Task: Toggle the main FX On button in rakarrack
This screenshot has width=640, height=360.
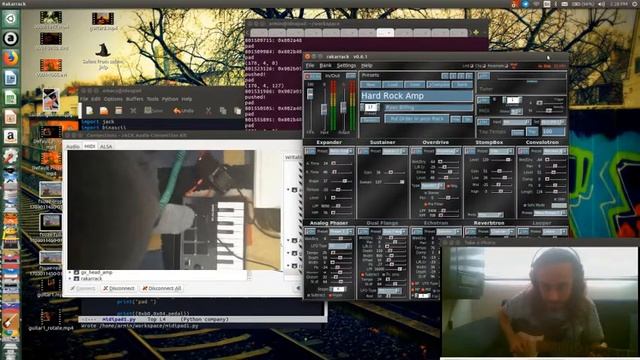Action: [x=313, y=76]
